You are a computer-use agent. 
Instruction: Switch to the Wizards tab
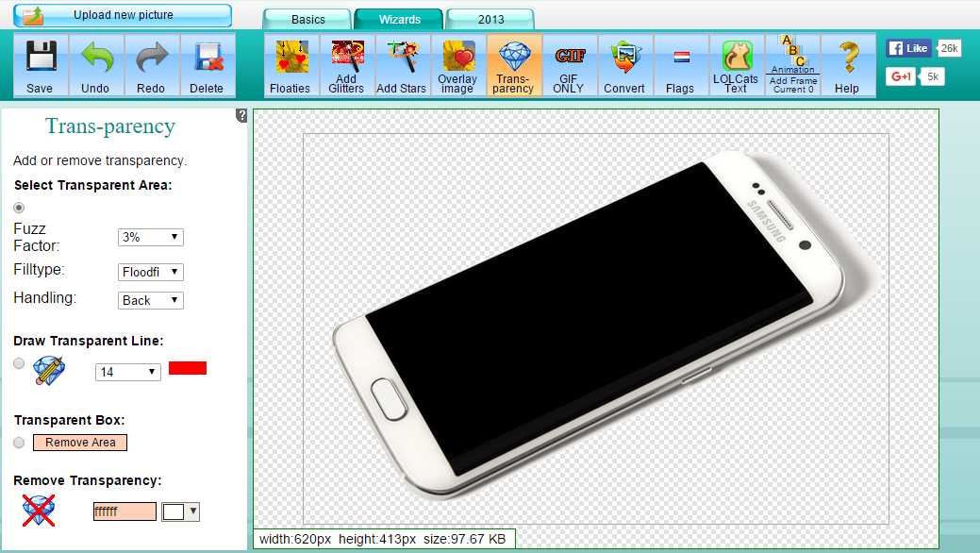(399, 20)
